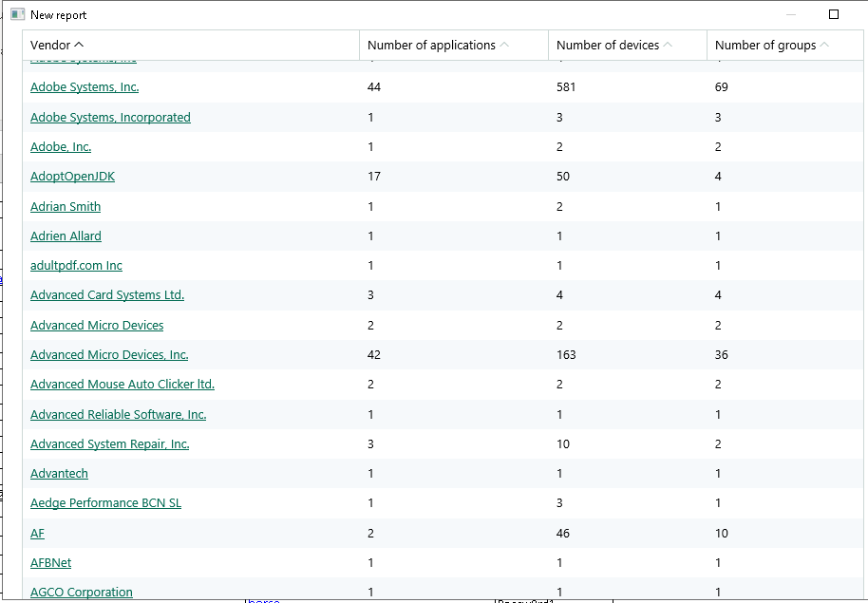Image resolution: width=868 pixels, height=603 pixels.
Task: Open Advanced Reliable Software, Inc. link
Action: pyautogui.click(x=118, y=414)
